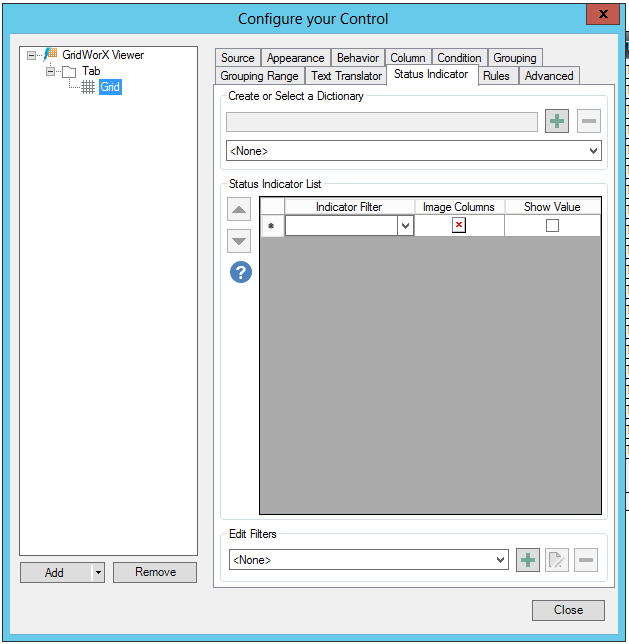This screenshot has width=629, height=644.
Task: Toggle the Image Columns checkbox
Action: 459,226
